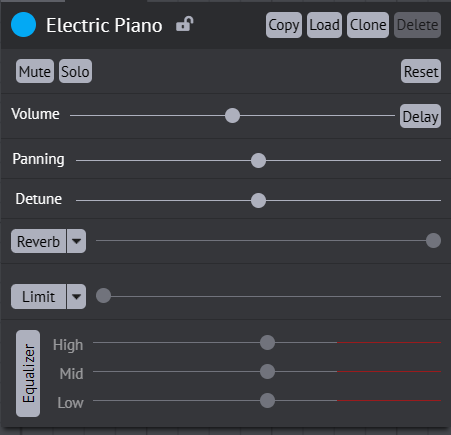
Task: Click the Panning slider handle
Action: (x=258, y=161)
